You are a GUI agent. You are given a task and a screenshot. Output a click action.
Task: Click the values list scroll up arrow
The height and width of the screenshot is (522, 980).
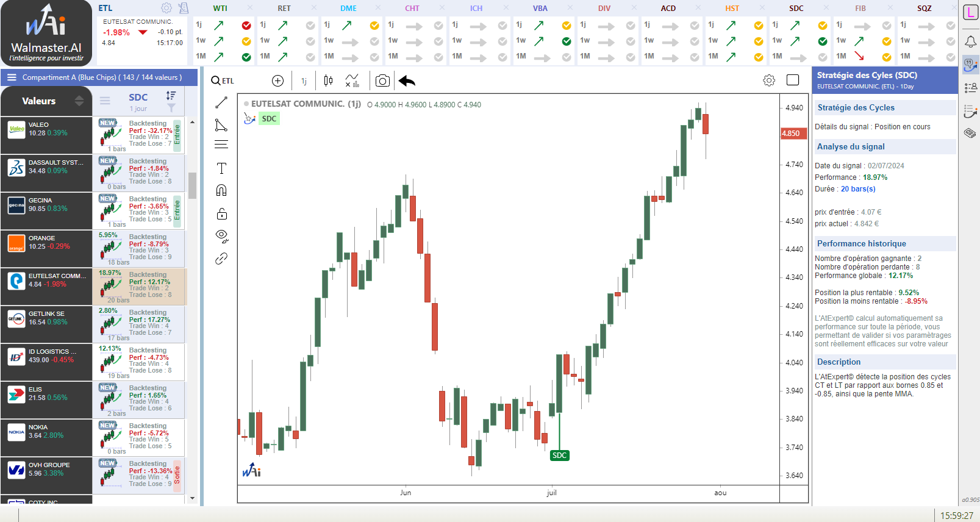193,123
